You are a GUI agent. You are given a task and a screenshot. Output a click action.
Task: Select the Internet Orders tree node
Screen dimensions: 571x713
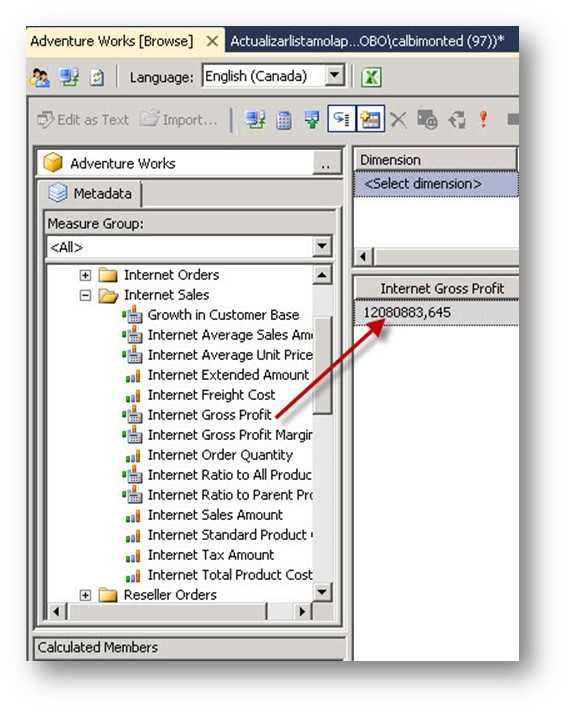pos(171,275)
